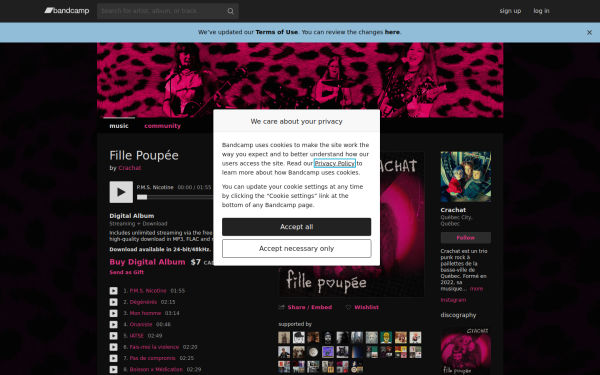Open the sign up link
Screen dimensions: 600x375
(510, 11)
